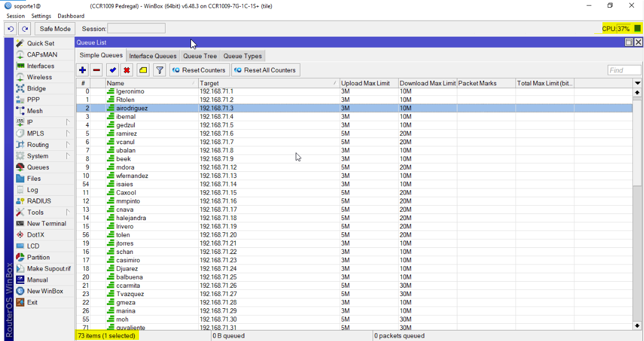Click the queue list scrollbar down arrow
This screenshot has width=644, height=341.
[637, 326]
